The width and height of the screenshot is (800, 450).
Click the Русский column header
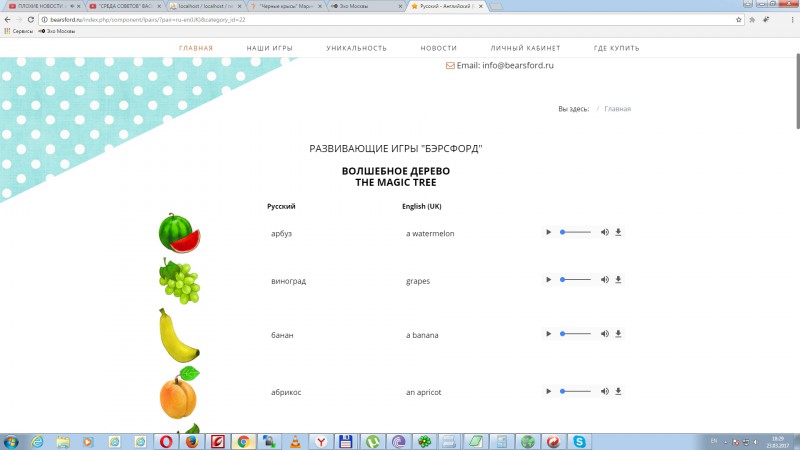point(281,207)
